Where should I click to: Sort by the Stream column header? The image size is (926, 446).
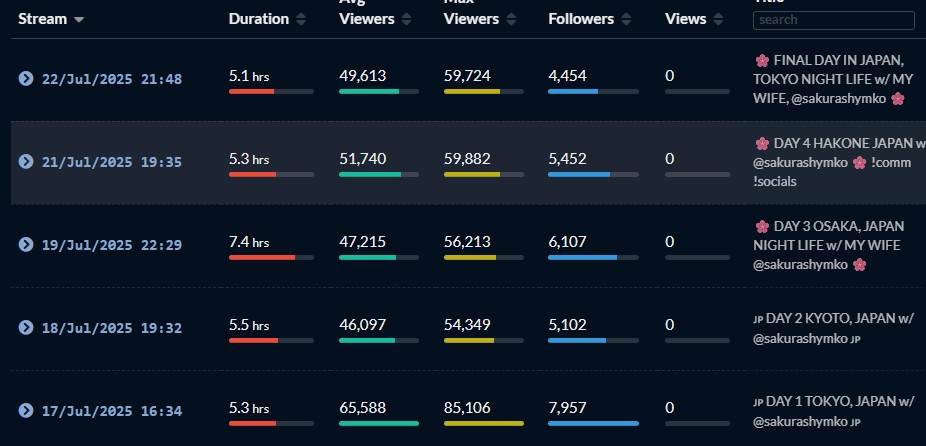point(51,19)
